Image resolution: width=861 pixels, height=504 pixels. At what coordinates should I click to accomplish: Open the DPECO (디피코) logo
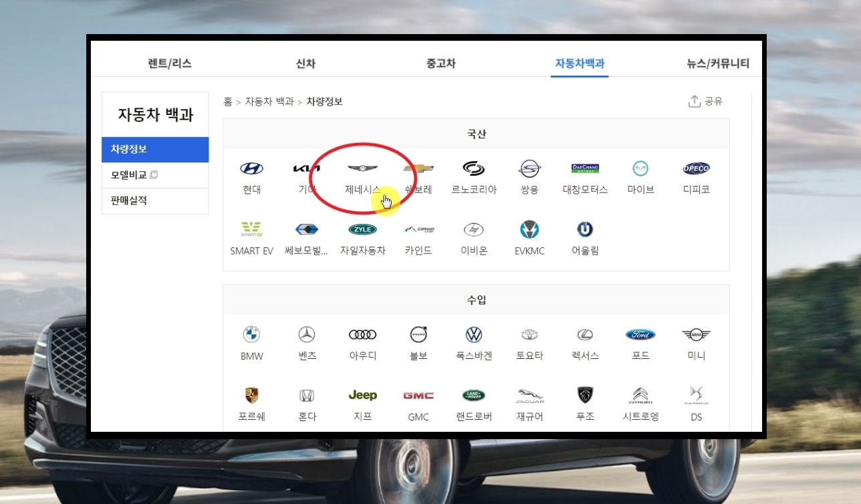pos(696,168)
